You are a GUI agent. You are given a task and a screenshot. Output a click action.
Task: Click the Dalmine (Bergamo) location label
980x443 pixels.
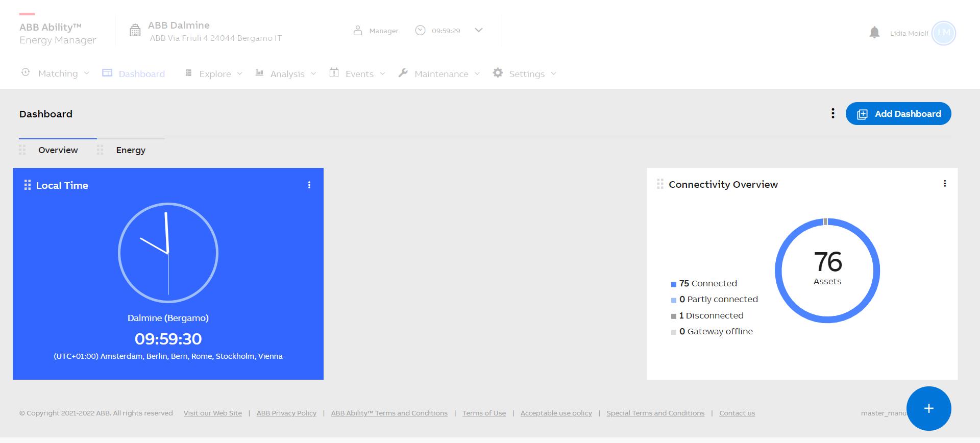click(x=168, y=318)
